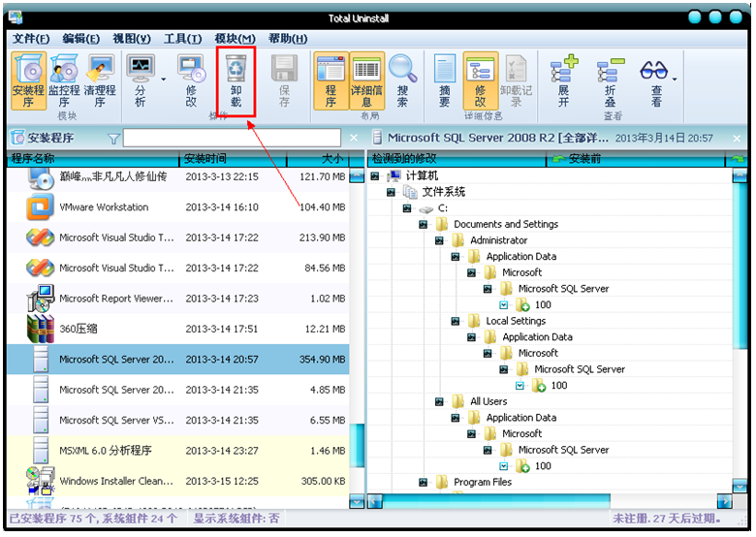Open the 分析 dropdown arrow
The height and width of the screenshot is (537, 756).
tap(164, 79)
